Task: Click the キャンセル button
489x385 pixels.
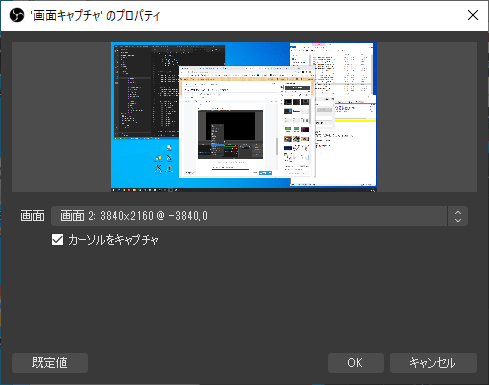Action: pos(433,363)
